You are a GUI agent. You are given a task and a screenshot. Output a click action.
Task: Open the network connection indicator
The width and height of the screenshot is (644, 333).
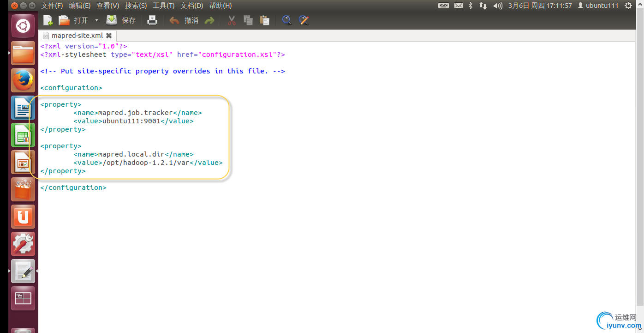[x=483, y=6]
